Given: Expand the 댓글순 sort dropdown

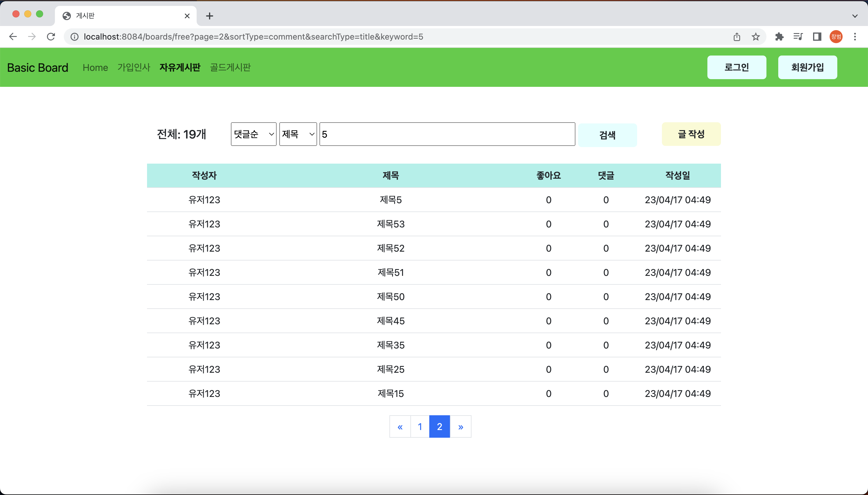Looking at the screenshot, I should pos(254,134).
